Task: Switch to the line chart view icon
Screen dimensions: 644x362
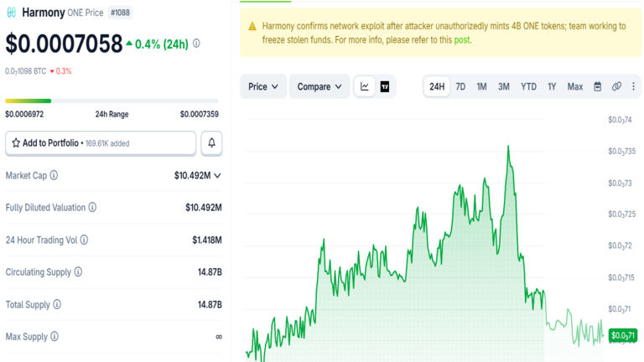Action: click(364, 86)
